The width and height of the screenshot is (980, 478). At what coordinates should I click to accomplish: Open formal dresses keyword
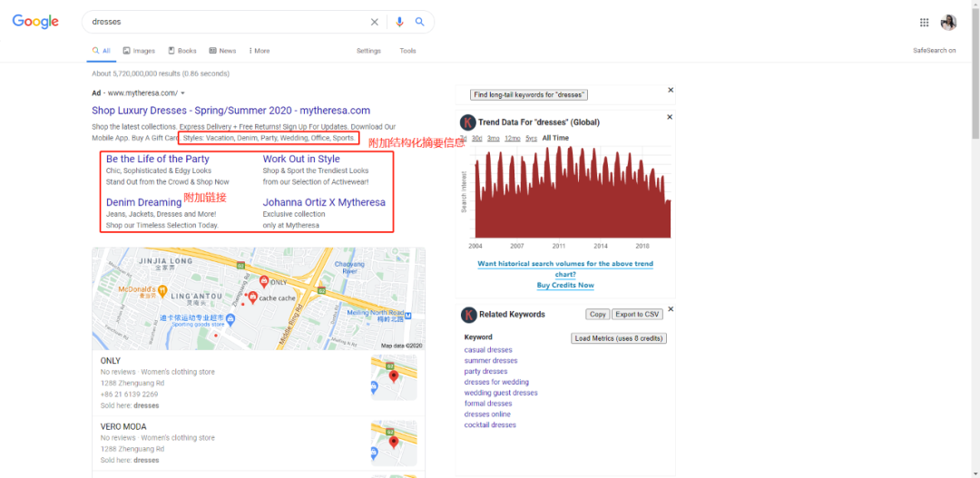pos(488,404)
